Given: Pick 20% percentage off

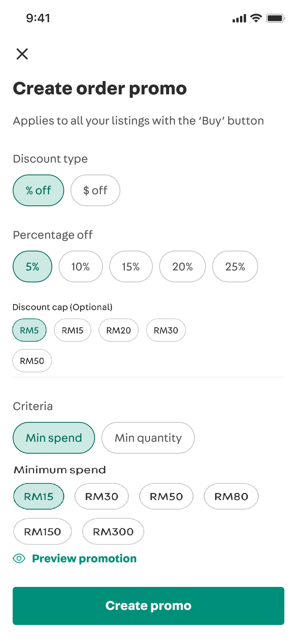Looking at the screenshot, I should click(x=183, y=266).
